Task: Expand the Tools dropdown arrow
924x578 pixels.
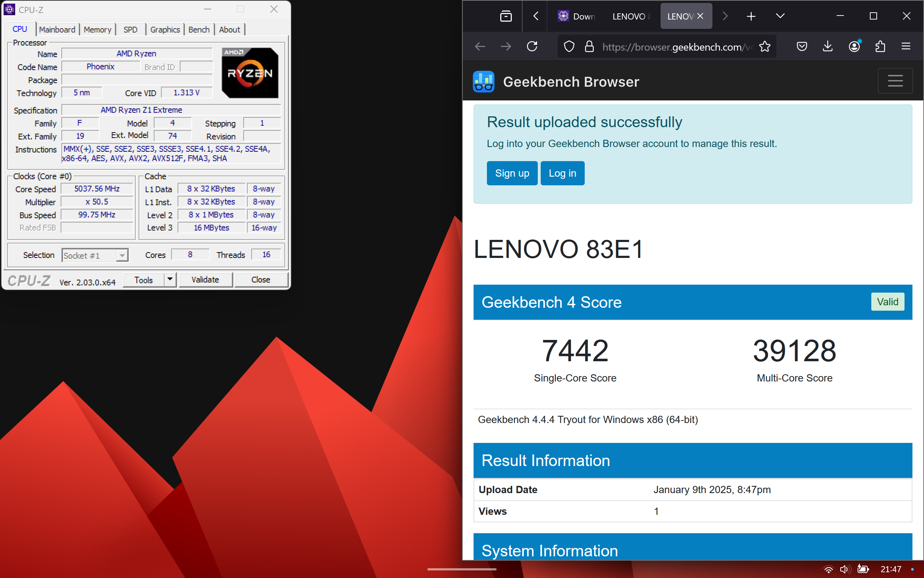Action: coord(170,280)
